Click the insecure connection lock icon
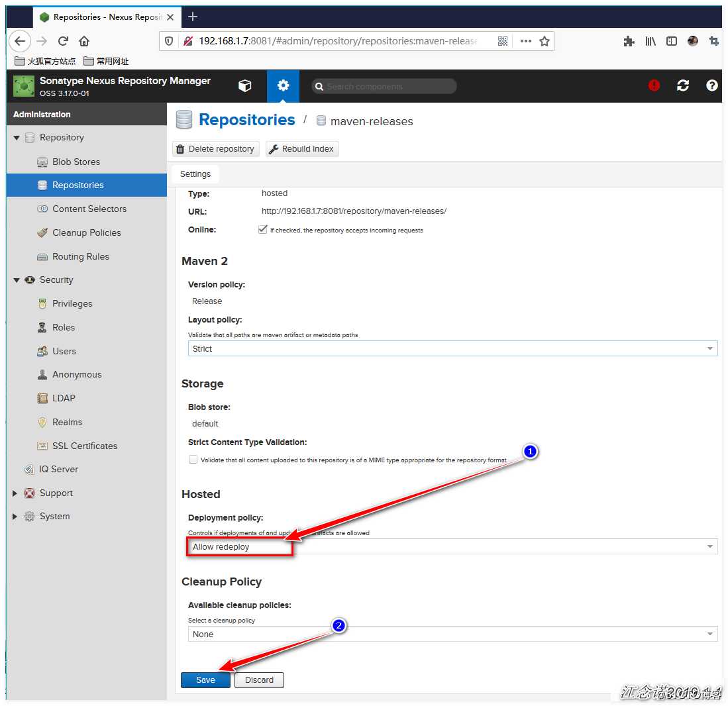The height and width of the screenshot is (706, 728). tap(187, 41)
